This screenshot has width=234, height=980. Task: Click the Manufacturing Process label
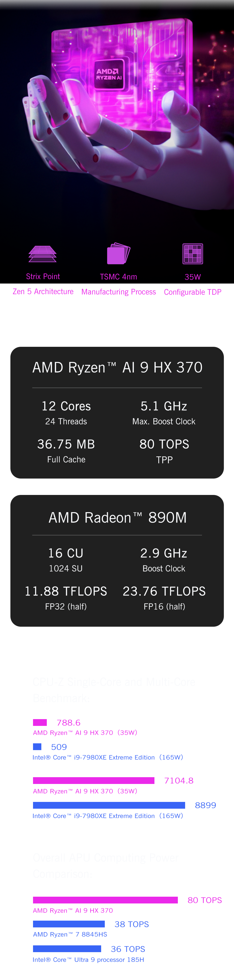pyautogui.click(x=119, y=292)
